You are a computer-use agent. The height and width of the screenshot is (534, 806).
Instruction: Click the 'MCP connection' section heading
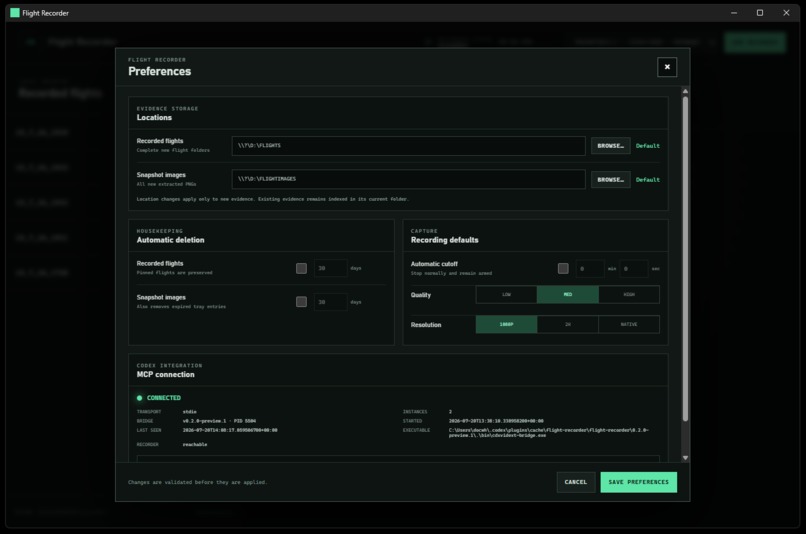point(166,375)
